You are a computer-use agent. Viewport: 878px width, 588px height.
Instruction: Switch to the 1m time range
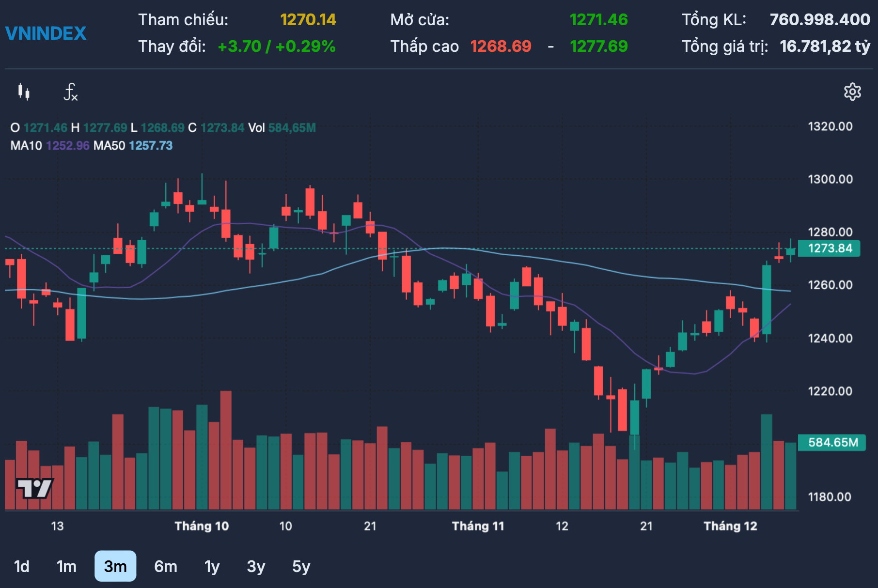point(66,566)
